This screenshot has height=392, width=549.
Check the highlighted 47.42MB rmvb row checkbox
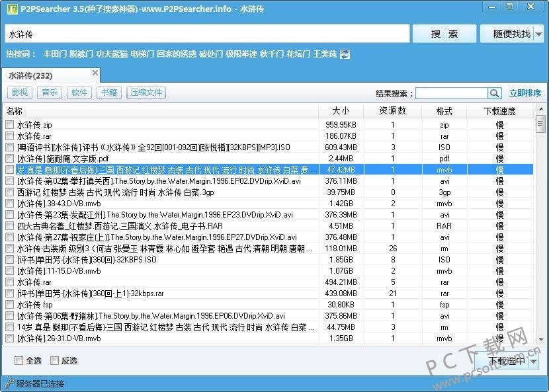click(x=10, y=170)
